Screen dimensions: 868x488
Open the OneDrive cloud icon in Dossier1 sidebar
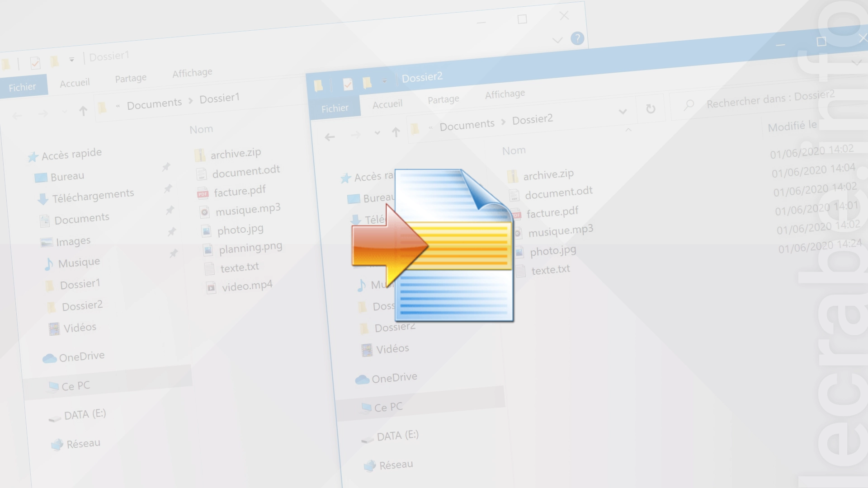49,359
